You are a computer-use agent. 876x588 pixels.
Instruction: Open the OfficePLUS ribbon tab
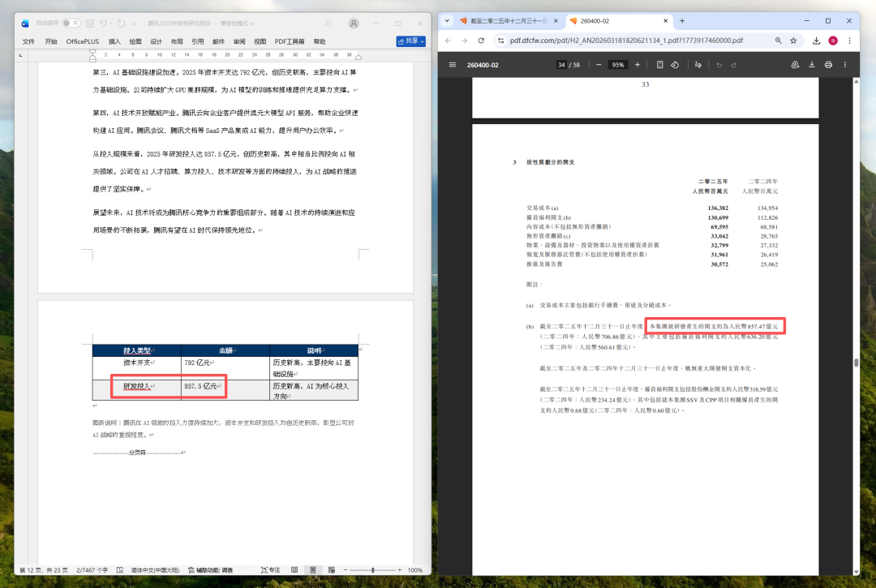(x=83, y=41)
